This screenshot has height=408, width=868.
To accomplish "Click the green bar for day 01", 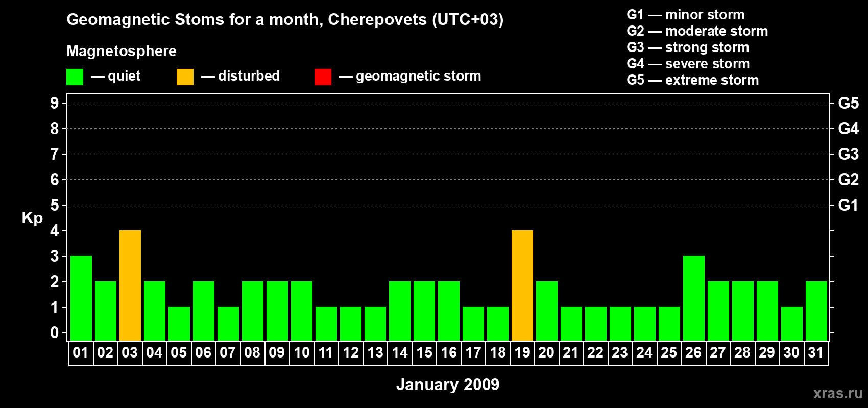I will tap(81, 298).
